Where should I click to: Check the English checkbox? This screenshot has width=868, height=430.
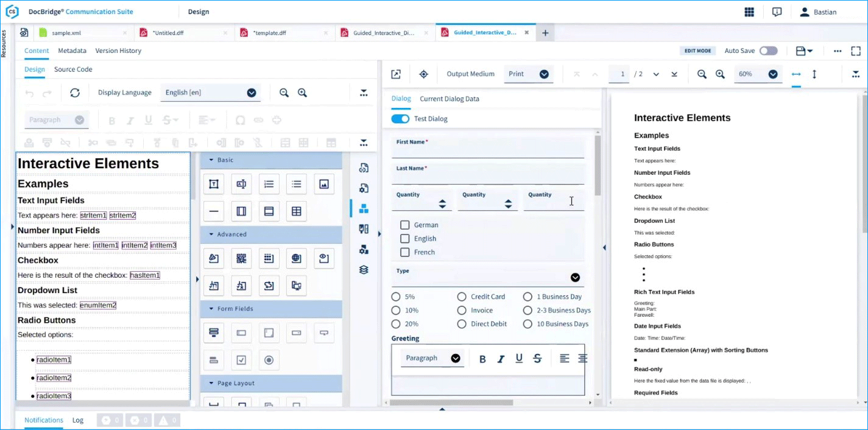[x=404, y=239]
